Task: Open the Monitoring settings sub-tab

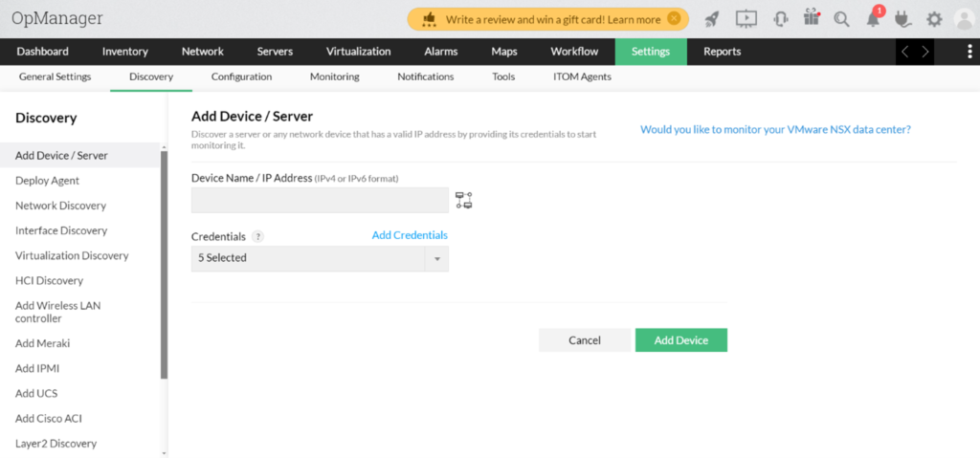Action: (334, 76)
